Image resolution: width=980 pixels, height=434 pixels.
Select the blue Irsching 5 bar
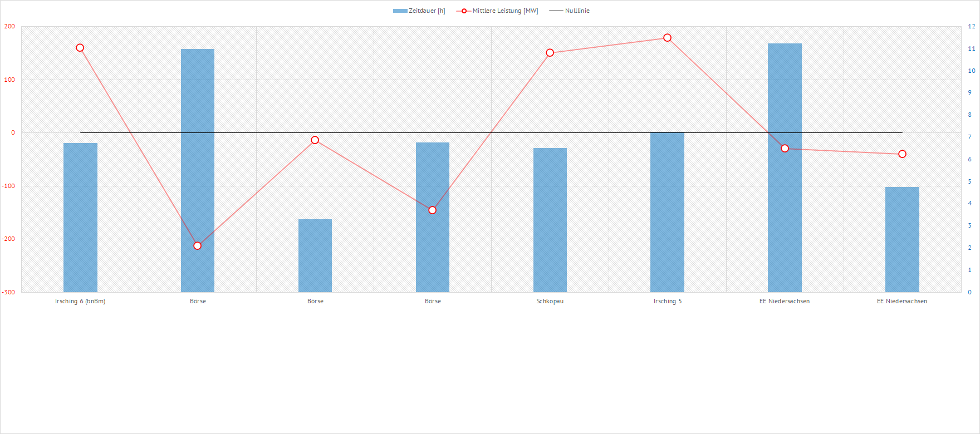click(667, 211)
